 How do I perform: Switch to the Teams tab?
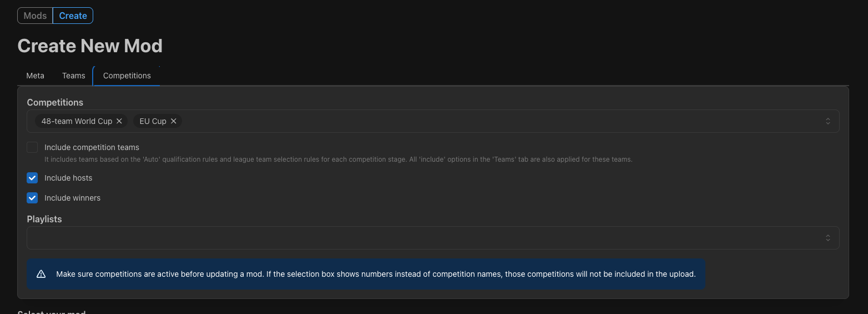[x=74, y=76]
